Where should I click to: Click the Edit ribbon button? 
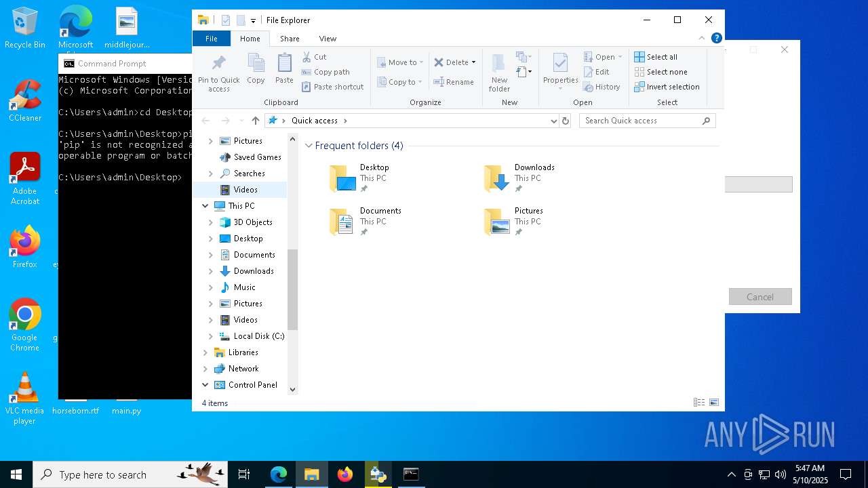597,72
